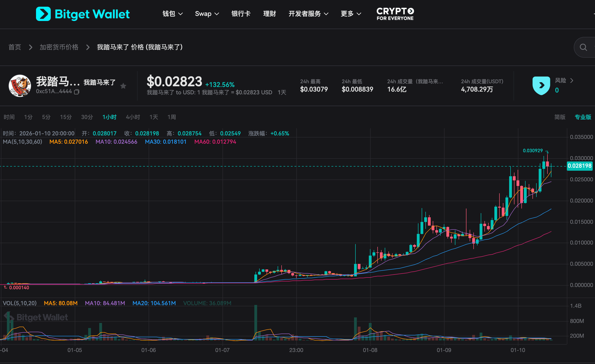595x364 pixels.
Task: Select the 15分 interval option
Action: click(x=66, y=117)
